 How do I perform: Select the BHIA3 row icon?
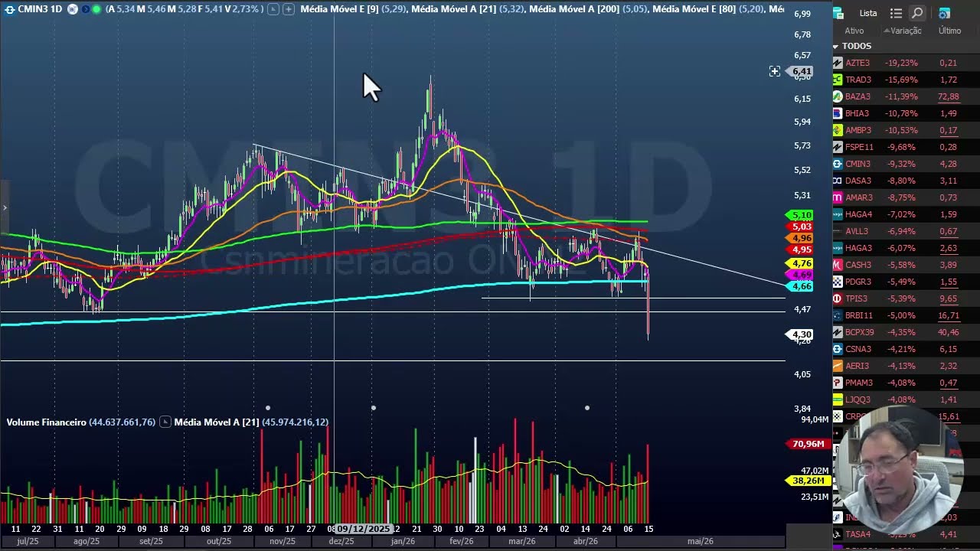click(x=838, y=113)
